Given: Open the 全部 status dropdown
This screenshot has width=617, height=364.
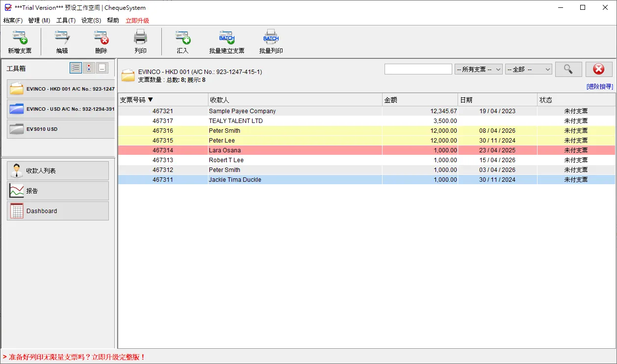Looking at the screenshot, I should [x=529, y=70].
